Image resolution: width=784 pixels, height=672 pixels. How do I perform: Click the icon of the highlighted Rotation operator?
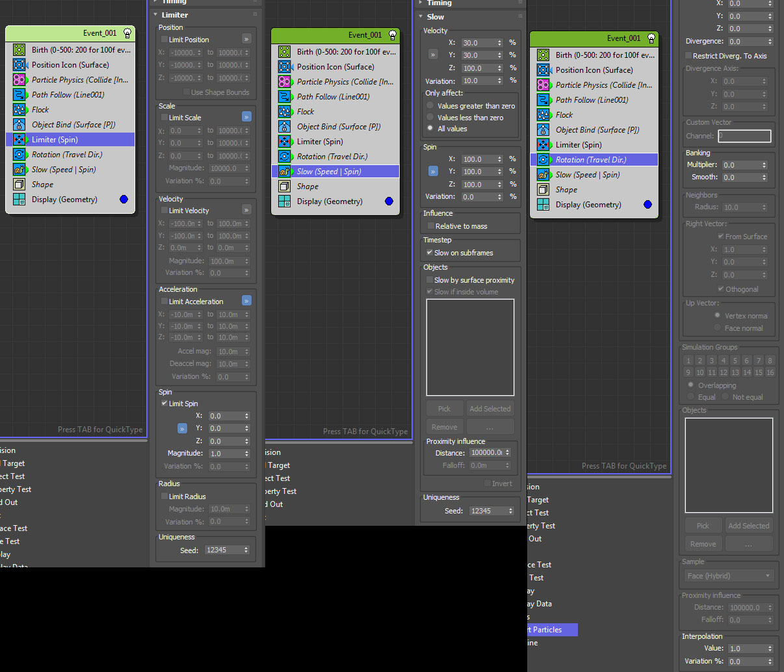[543, 160]
